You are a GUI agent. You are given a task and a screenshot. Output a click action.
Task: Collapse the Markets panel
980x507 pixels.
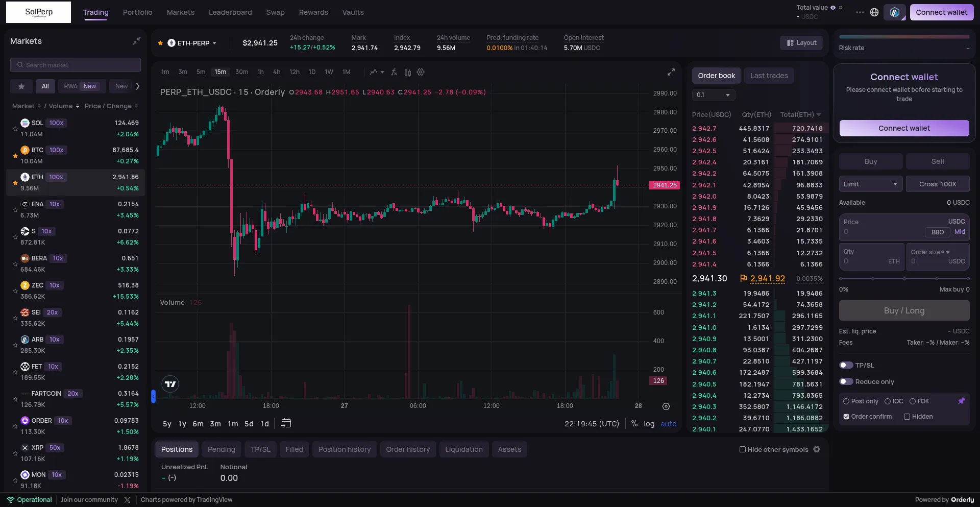click(x=136, y=41)
